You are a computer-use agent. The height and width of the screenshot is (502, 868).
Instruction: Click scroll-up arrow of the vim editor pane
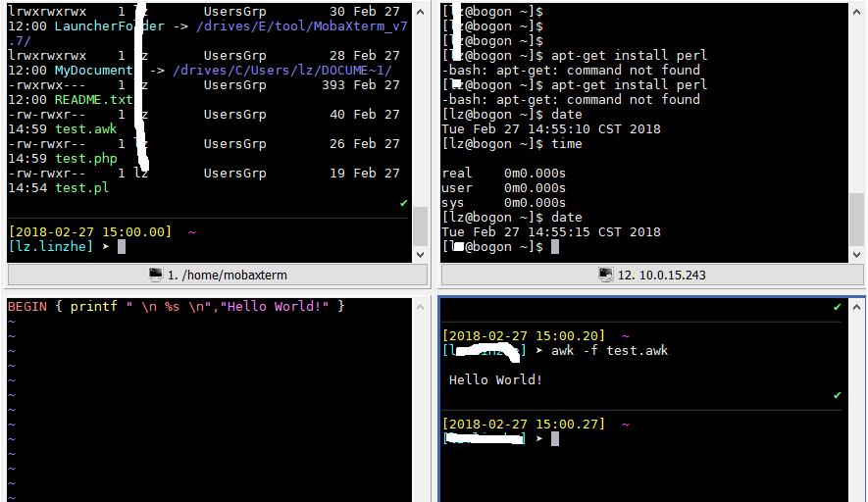coord(420,307)
